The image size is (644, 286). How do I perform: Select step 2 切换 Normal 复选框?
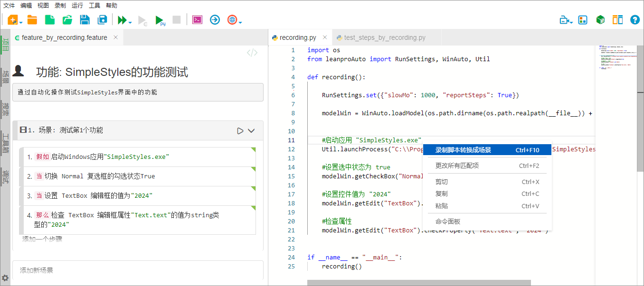[137, 176]
